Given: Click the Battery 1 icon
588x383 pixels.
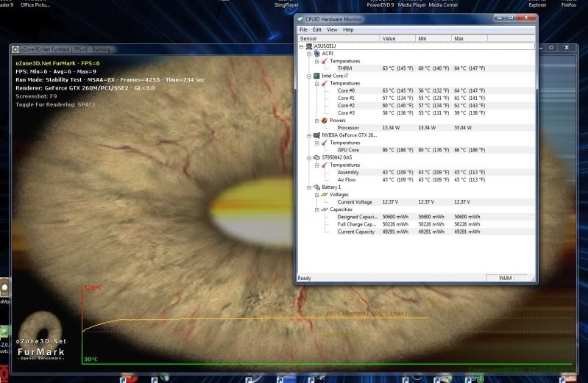Looking at the screenshot, I should [317, 187].
